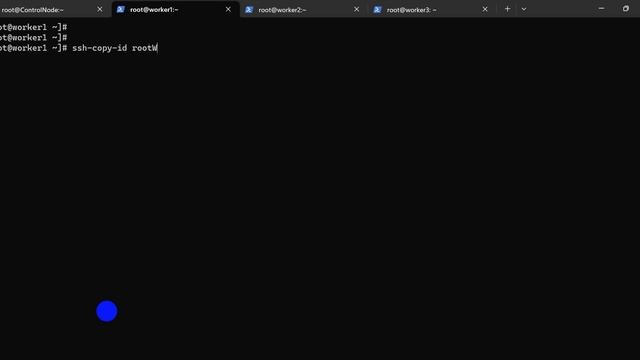Close the root@worker3 tab
Screen dimensions: 640x360
[x=485, y=9]
